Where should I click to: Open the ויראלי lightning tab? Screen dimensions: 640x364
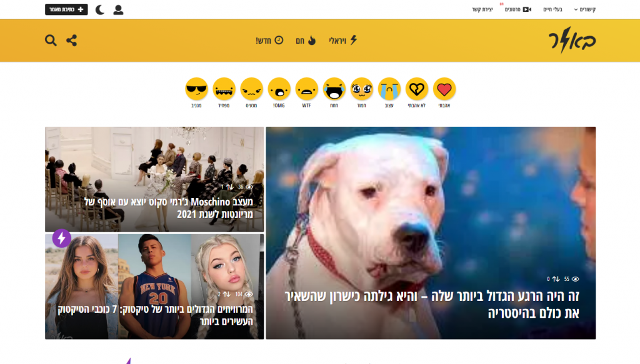(x=343, y=41)
